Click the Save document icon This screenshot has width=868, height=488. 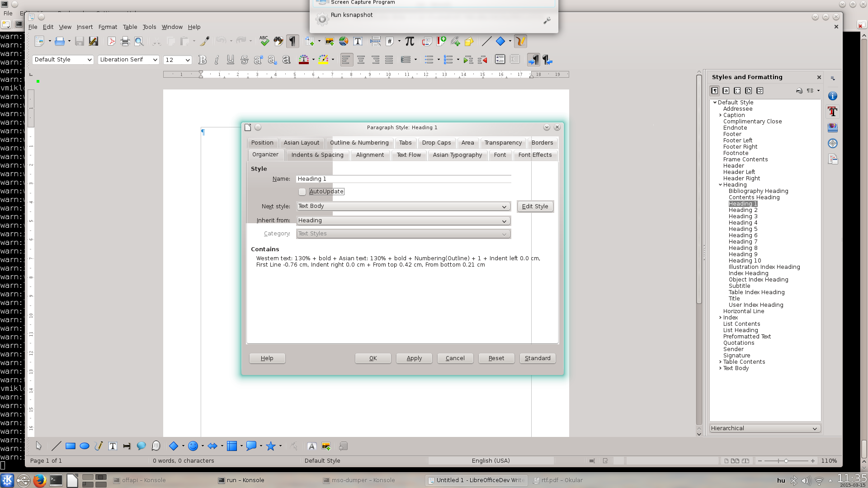pos(80,42)
